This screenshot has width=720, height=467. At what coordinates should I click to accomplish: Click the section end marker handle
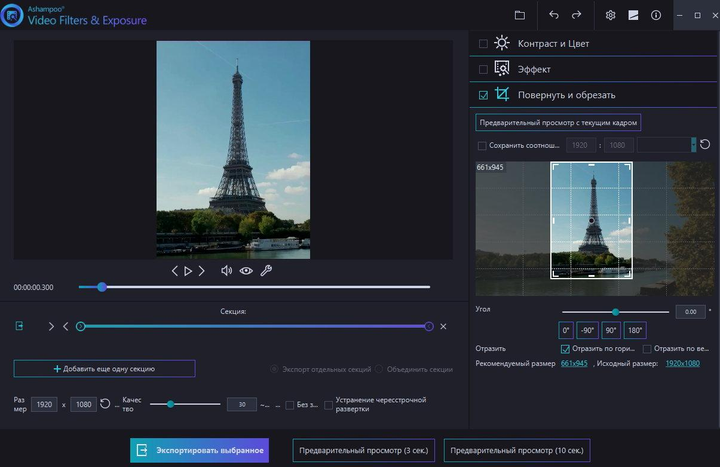coord(429,326)
